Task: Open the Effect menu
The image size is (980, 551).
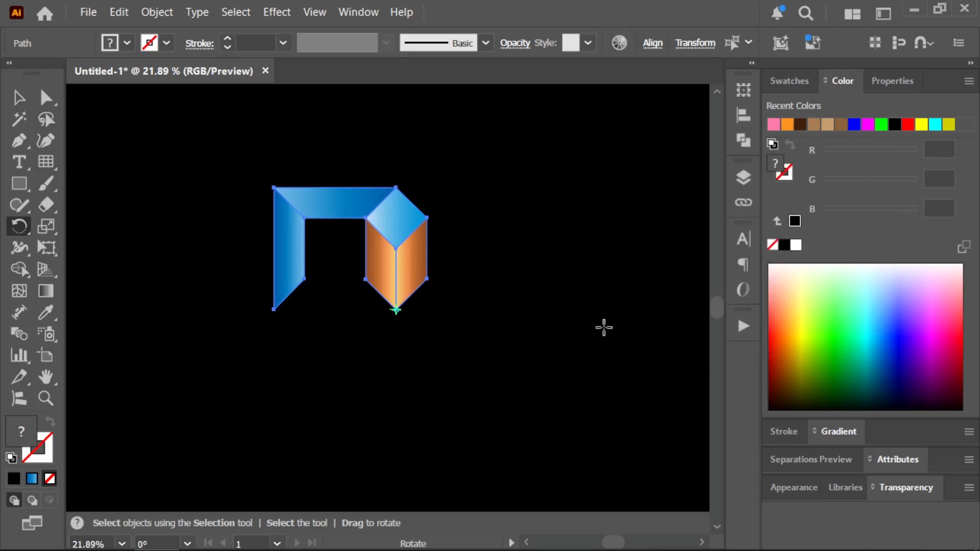Action: pos(277,12)
